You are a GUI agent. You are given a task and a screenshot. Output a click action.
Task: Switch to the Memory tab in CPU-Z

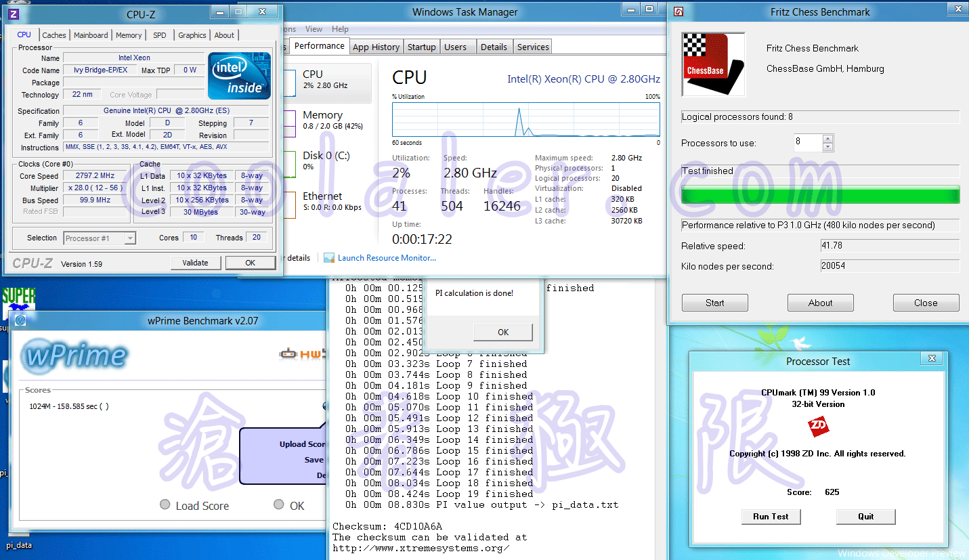(129, 35)
